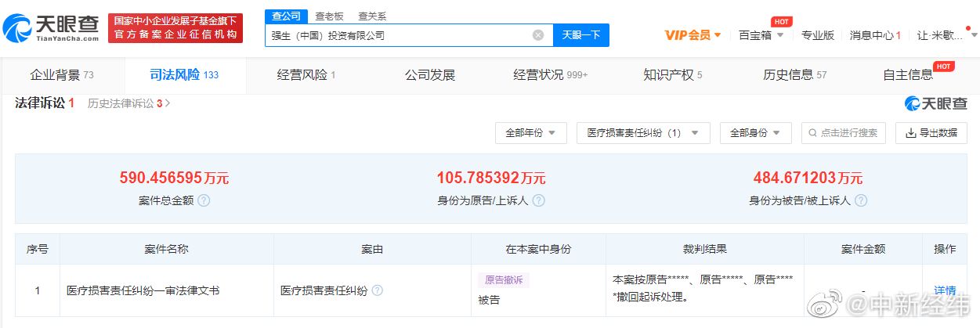Click the 点击进行搜索 search field
Image resolution: width=980 pixels, height=328 pixels.
pos(844,133)
